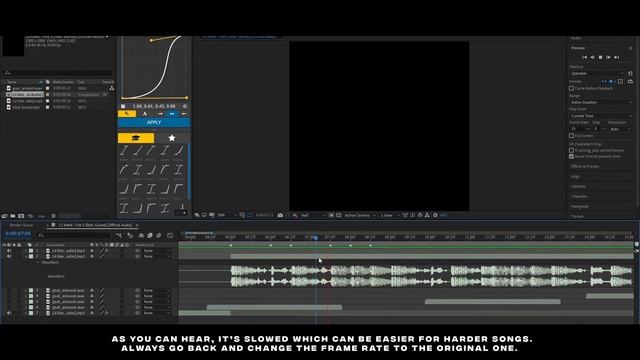Toggle frame blending icon in timeline
The width and height of the screenshot is (640, 360).
(150, 236)
